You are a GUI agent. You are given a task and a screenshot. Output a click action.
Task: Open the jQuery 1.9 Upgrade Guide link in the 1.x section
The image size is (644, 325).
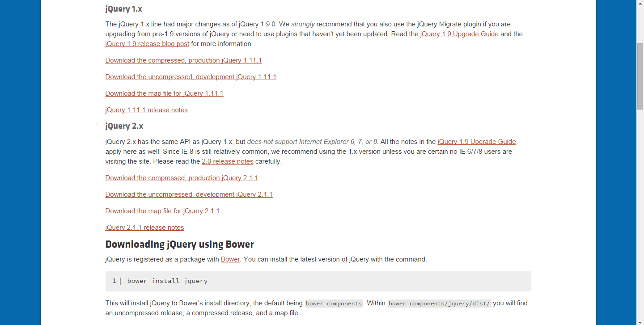[x=459, y=34]
